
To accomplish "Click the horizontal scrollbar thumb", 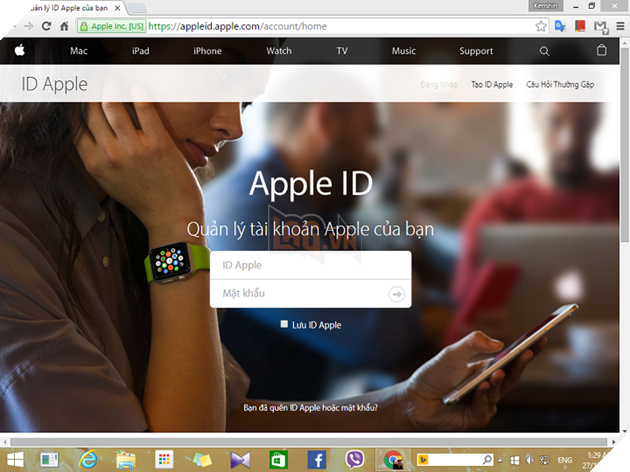I will [309, 442].
